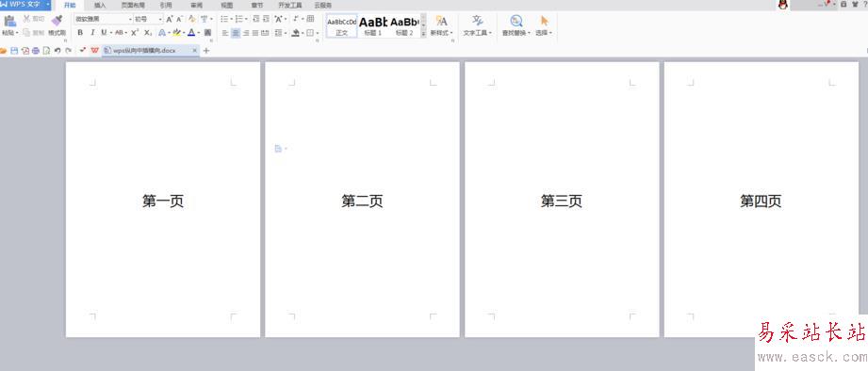Click the Text Tools icon
Viewport: 868px width, 371px height.
[x=477, y=21]
